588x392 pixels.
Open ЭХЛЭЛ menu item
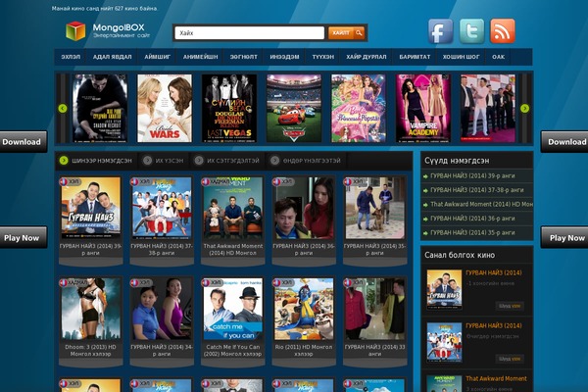(x=71, y=57)
